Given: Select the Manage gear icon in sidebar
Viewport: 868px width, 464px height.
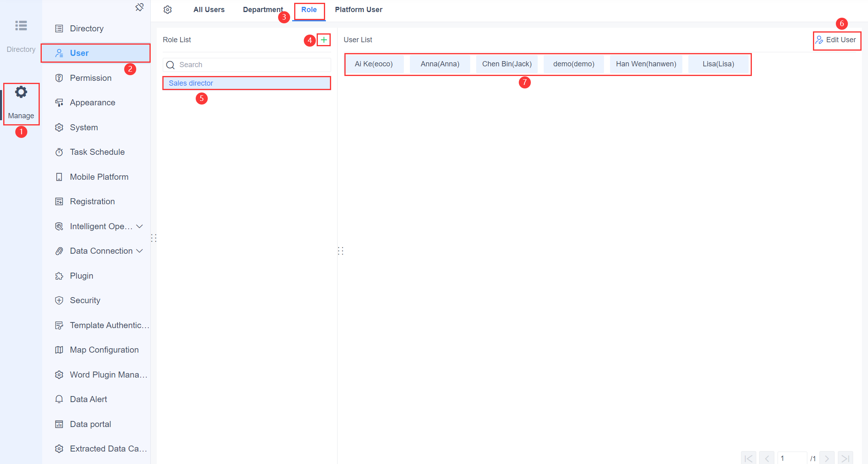Looking at the screenshot, I should [x=21, y=92].
